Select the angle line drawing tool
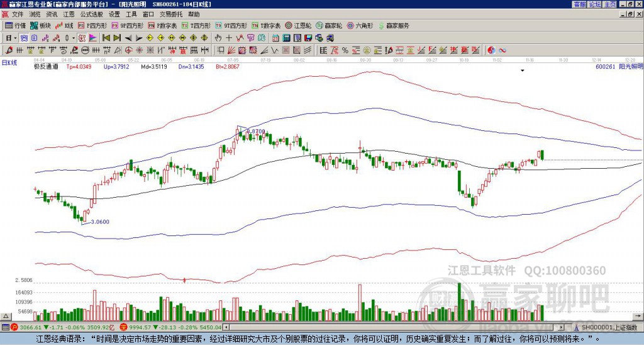This screenshot has height=345, width=644. tap(265, 50)
